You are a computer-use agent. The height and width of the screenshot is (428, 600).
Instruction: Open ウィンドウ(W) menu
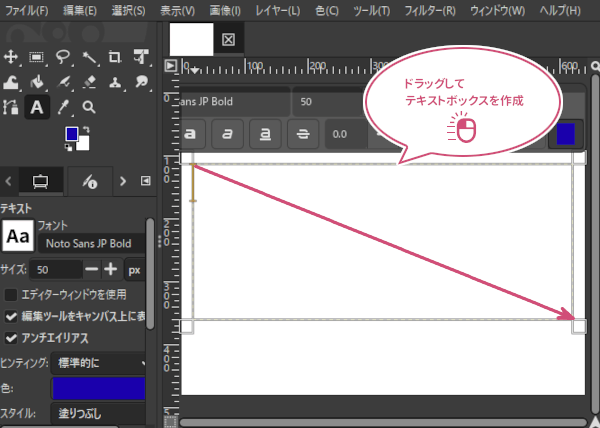pos(497,10)
